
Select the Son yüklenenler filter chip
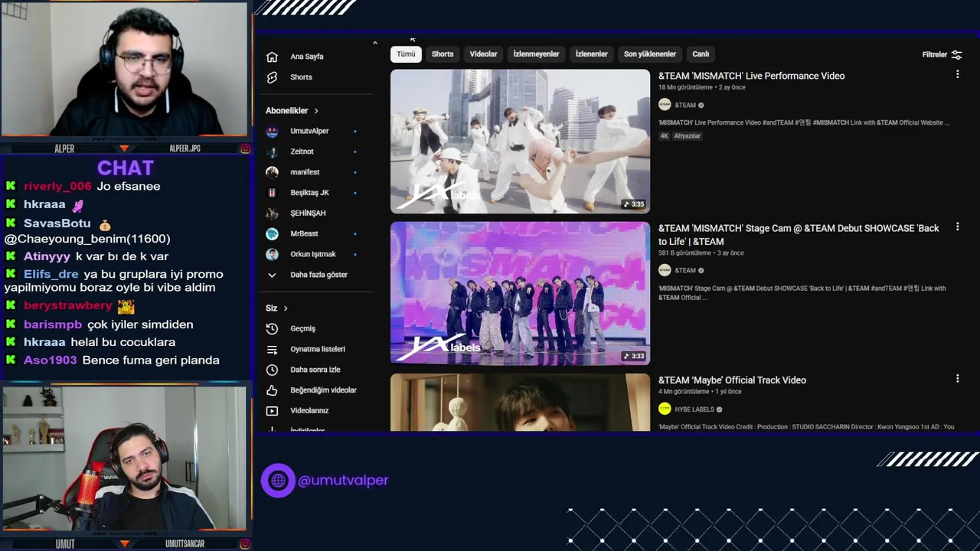[650, 54]
